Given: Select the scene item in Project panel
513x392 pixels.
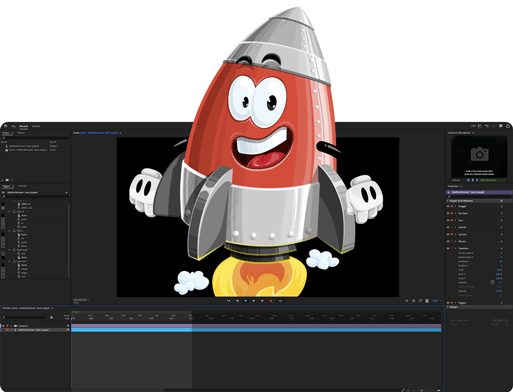Looking at the screenshot, I should (x=28, y=150).
